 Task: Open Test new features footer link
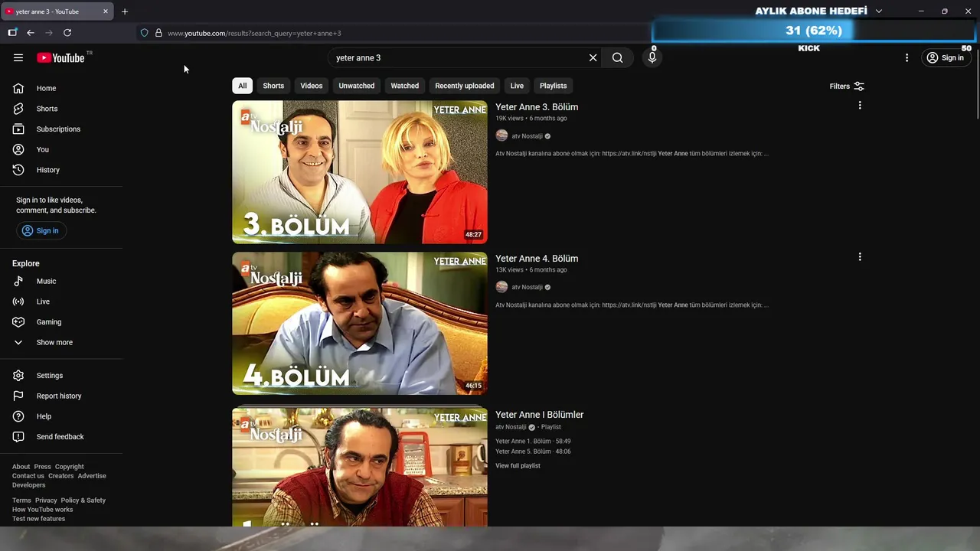tap(38, 519)
